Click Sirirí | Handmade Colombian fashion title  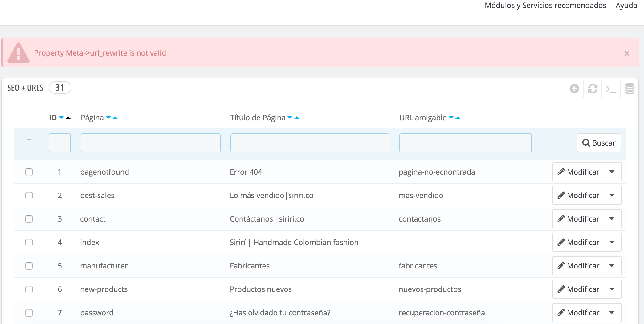[294, 243]
